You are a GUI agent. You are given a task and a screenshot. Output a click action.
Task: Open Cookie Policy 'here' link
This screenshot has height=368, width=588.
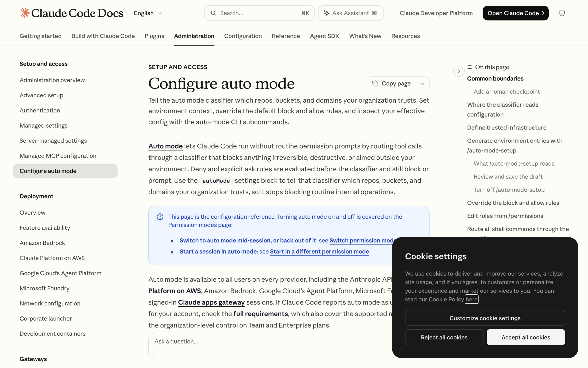(x=471, y=299)
